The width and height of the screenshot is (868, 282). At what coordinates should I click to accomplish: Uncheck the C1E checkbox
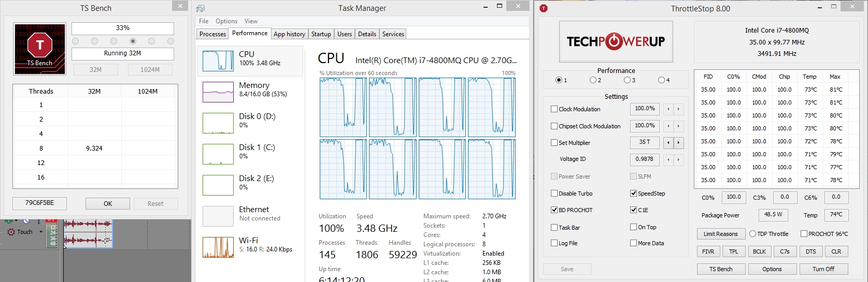click(x=633, y=210)
